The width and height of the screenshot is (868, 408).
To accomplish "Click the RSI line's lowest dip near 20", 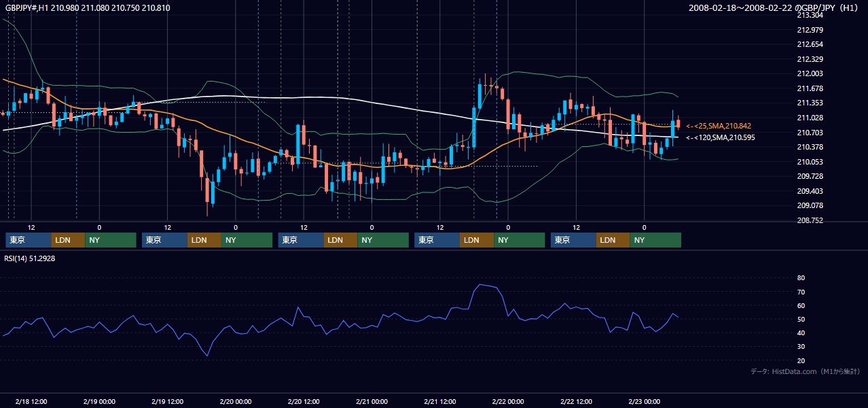I will click(207, 356).
